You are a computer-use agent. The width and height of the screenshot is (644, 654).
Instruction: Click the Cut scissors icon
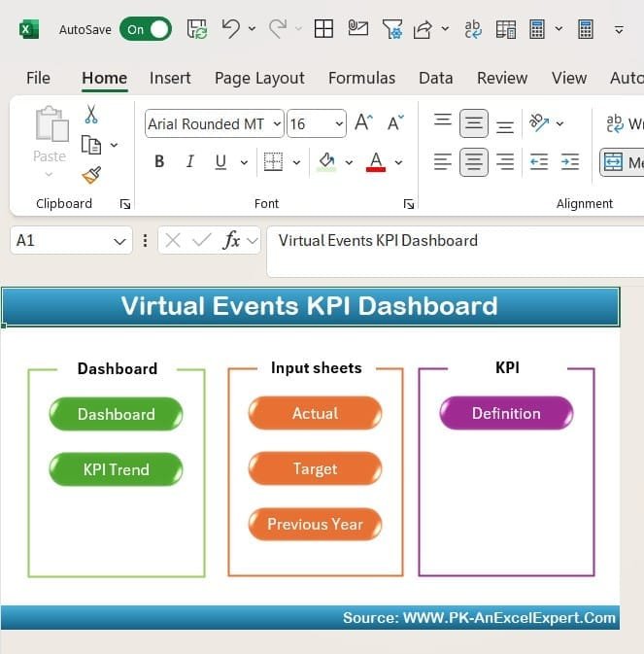click(x=91, y=115)
